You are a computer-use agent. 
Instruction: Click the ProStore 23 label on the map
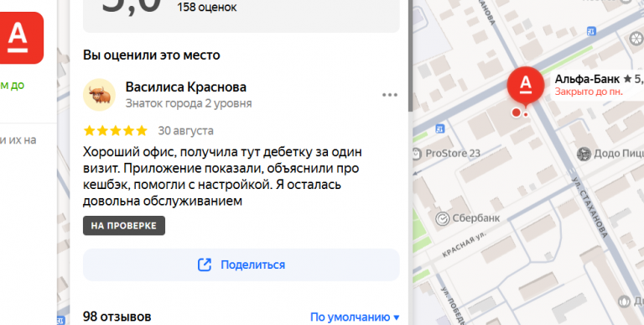pos(453,154)
